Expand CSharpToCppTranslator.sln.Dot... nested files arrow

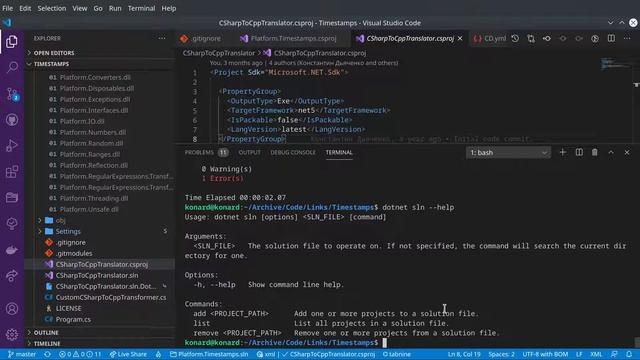tap(165, 286)
